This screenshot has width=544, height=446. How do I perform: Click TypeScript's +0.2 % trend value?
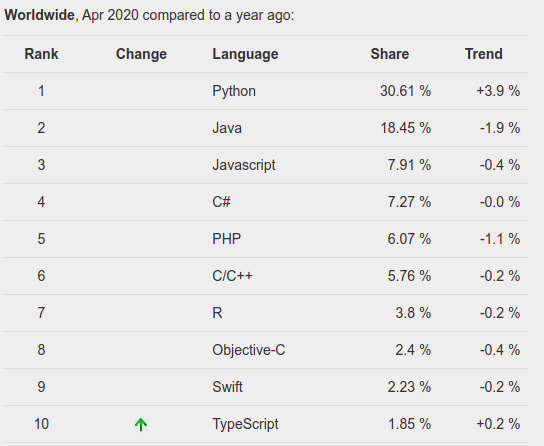[x=498, y=424]
